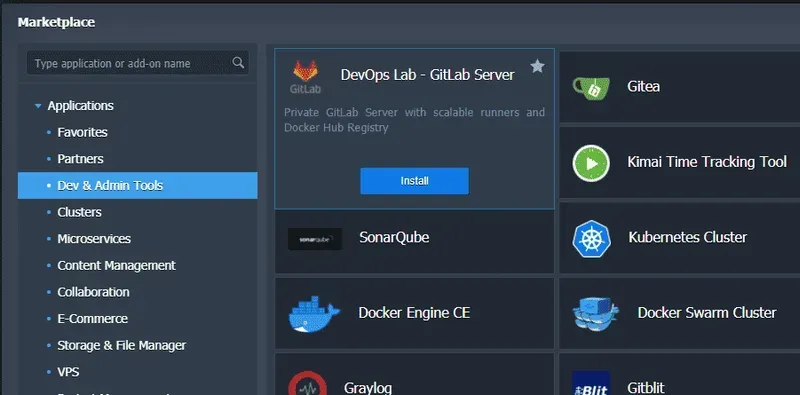Click the SonarQube logo icon

(315, 239)
